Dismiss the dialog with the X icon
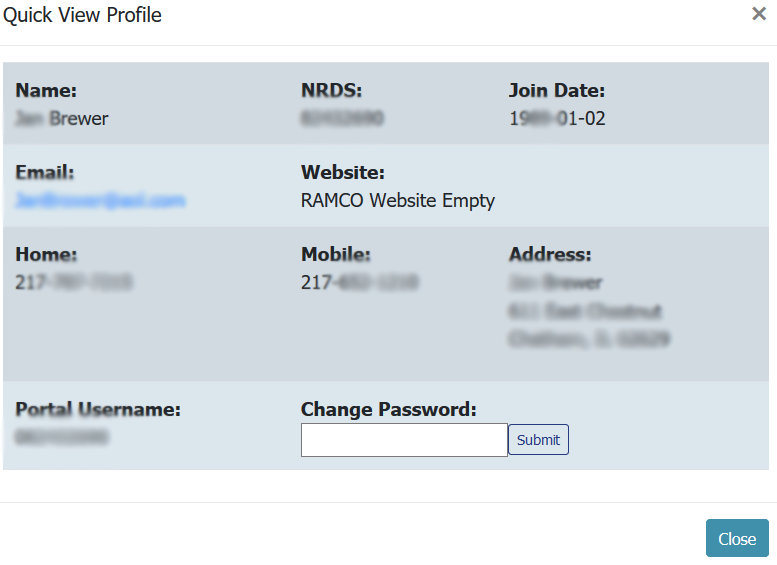Screen dimensions: 777x565 tap(759, 14)
